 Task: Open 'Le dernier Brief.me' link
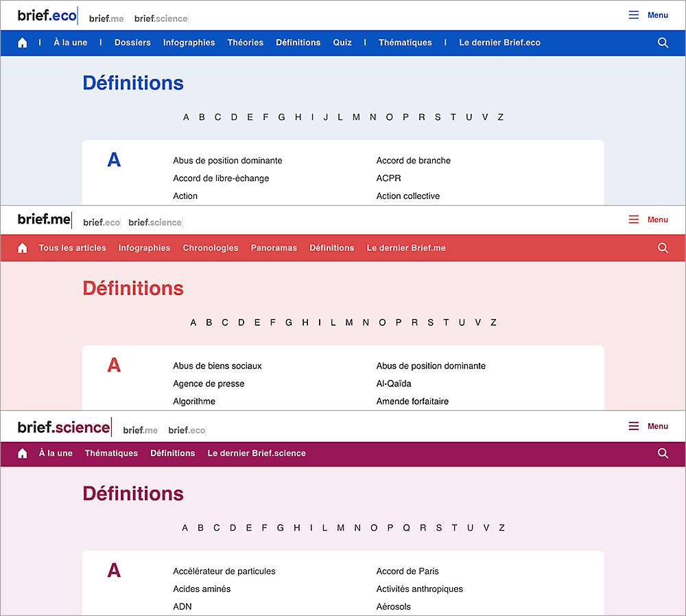[406, 248]
